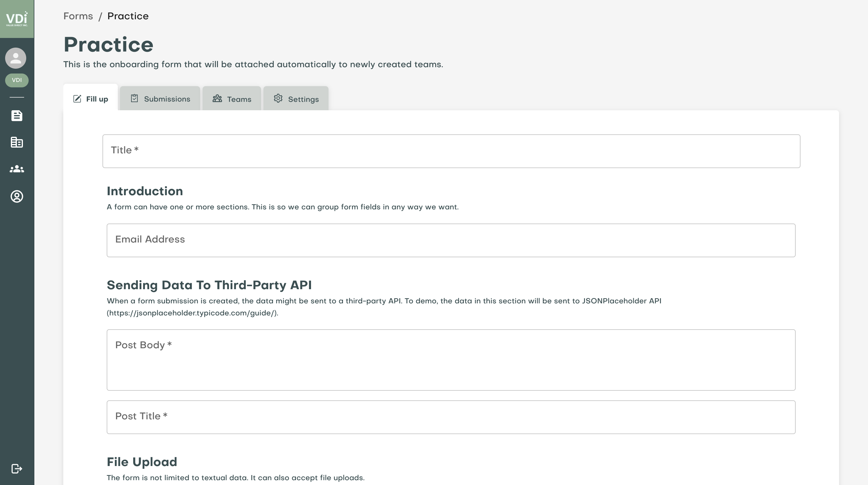This screenshot has height=485, width=868.
Task: Click the gear icon on Settings tab
Action: [x=278, y=98]
